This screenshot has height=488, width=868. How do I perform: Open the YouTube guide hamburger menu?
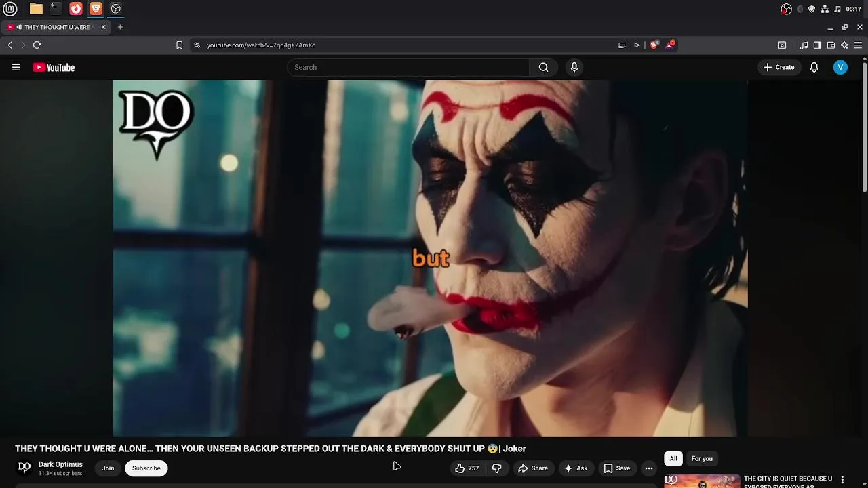tap(16, 67)
